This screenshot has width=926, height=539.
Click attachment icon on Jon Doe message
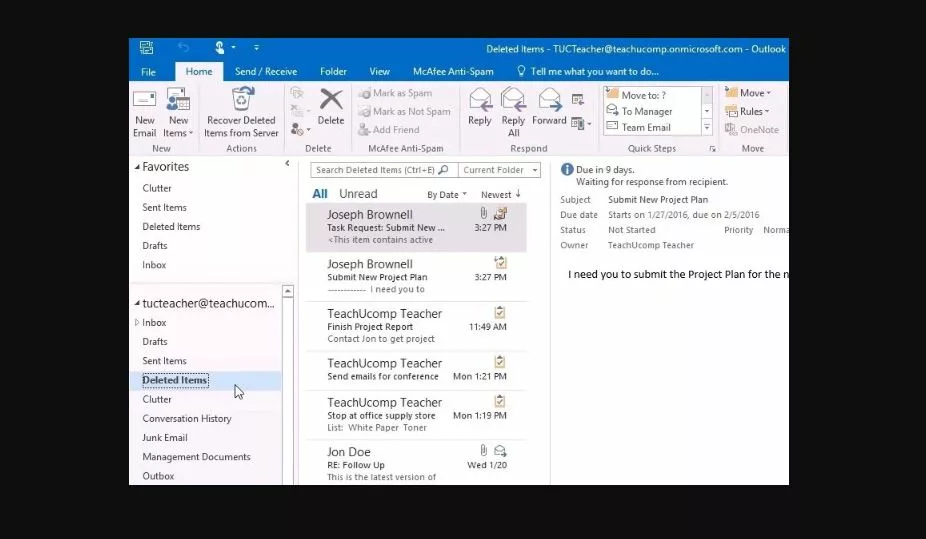483,450
